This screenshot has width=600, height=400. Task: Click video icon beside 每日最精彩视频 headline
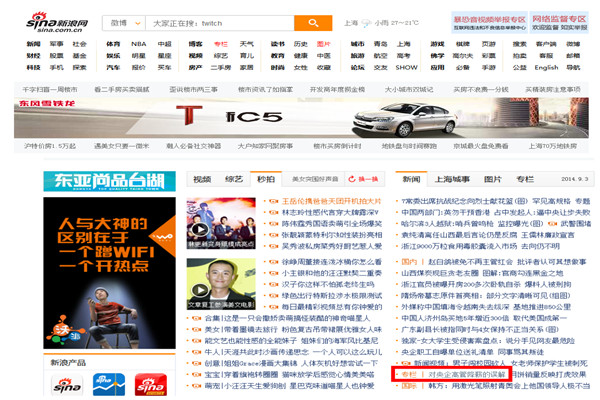coord(274,307)
